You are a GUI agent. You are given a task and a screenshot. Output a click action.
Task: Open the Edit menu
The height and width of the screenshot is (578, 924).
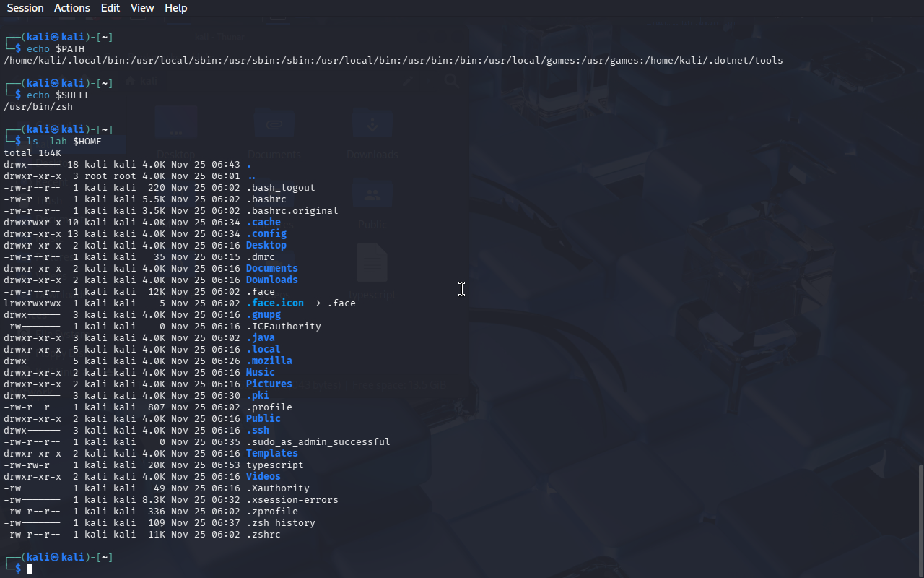[x=110, y=8]
